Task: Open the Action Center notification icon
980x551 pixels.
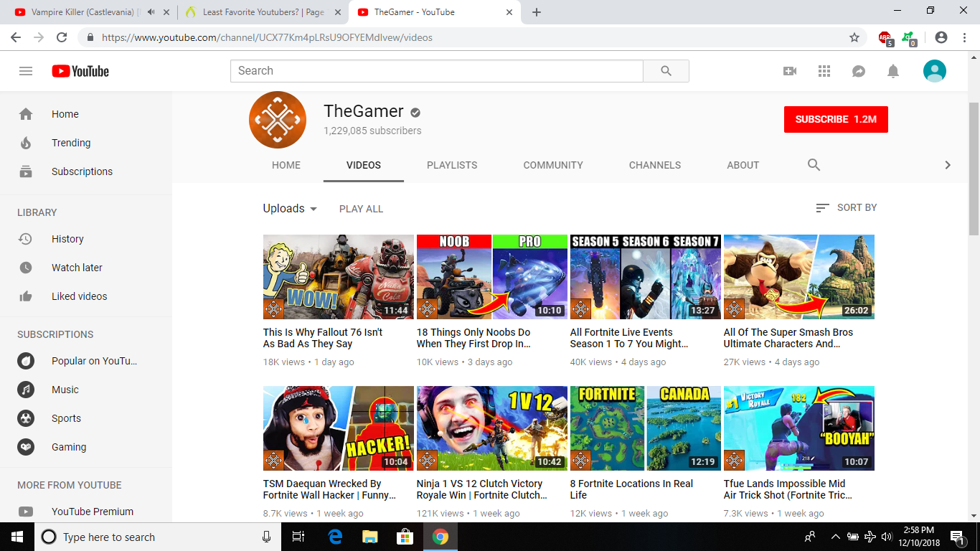Action: 957,537
